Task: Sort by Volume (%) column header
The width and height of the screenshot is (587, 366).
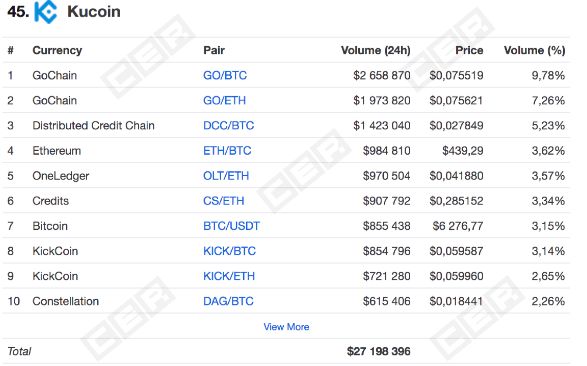Action: (535, 50)
